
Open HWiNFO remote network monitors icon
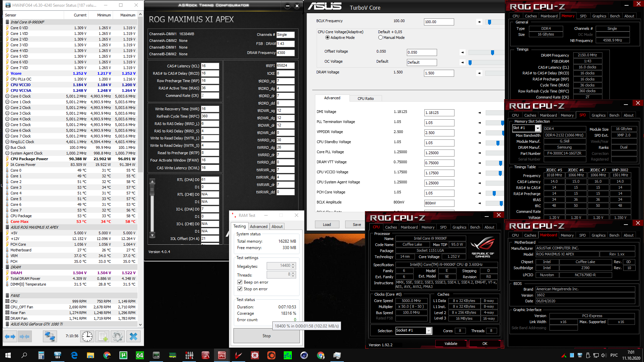point(50,336)
